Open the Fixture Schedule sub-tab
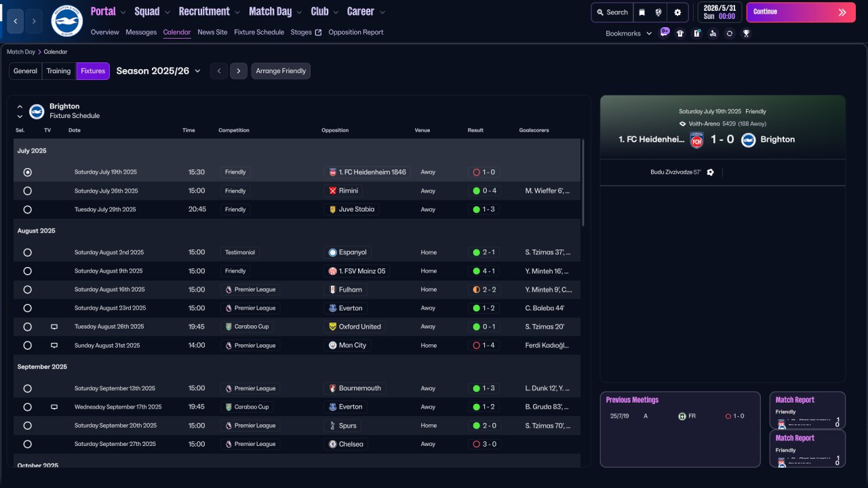868x488 pixels. 259,32
